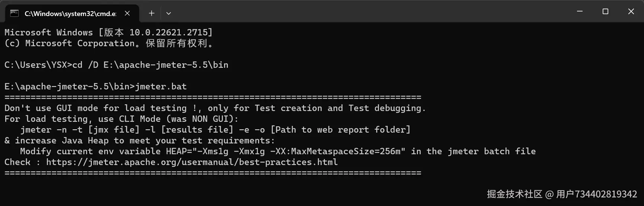Click the empty title bar drag area

(372, 12)
